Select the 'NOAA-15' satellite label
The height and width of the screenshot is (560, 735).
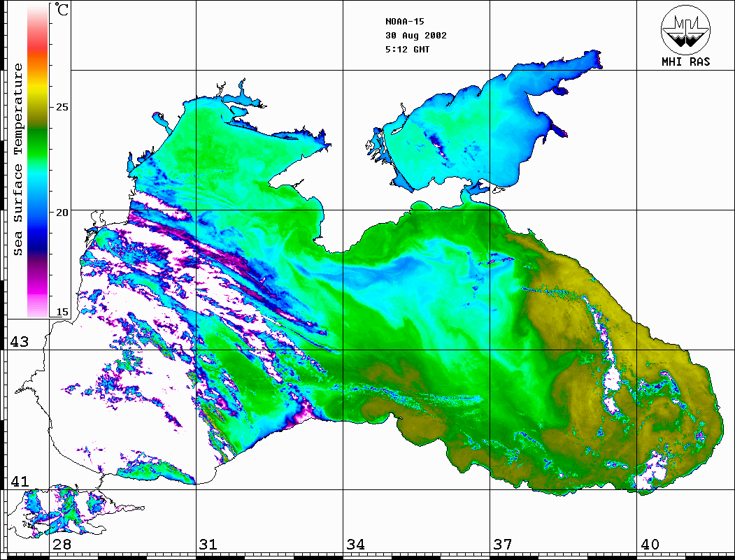tap(404, 22)
